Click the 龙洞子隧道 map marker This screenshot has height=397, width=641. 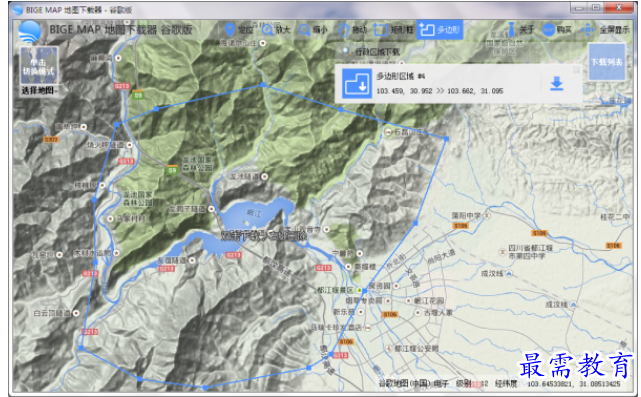coord(211,209)
